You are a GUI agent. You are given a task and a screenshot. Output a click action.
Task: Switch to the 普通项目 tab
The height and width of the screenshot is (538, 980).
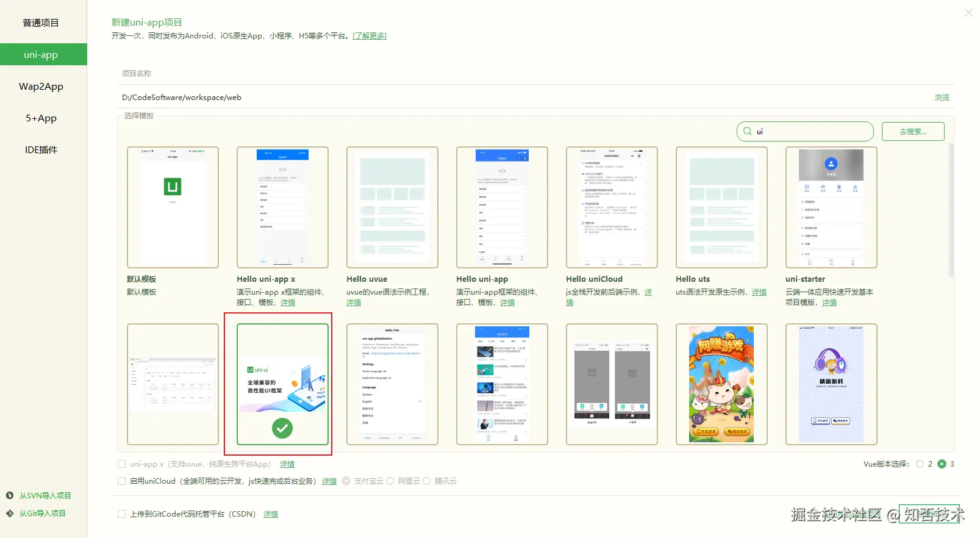[x=41, y=23]
